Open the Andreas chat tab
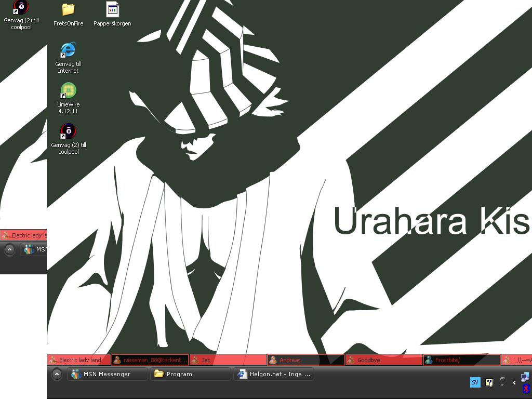 tap(306, 360)
